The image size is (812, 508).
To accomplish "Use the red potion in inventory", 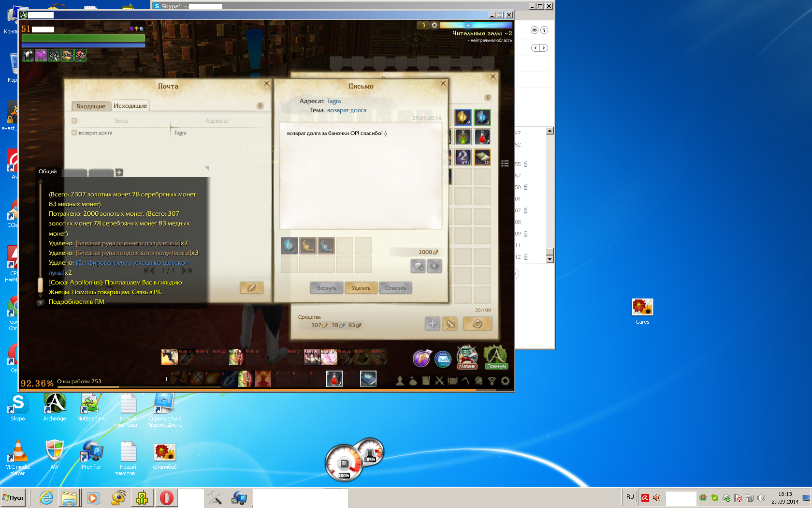I will coord(482,137).
